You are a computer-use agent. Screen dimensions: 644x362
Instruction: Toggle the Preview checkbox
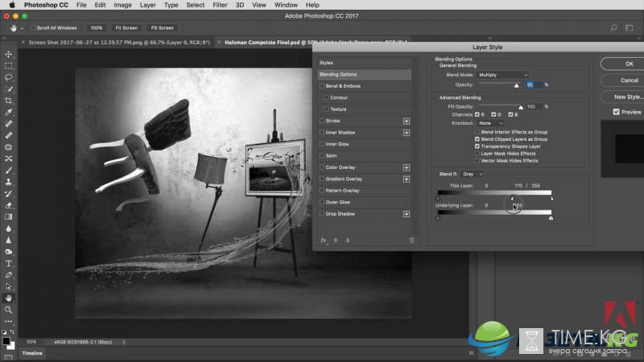pos(616,112)
